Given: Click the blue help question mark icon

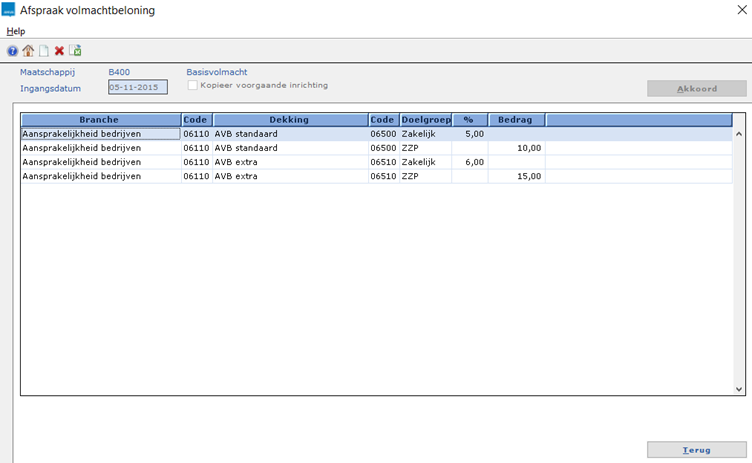Looking at the screenshot, I should (12, 51).
